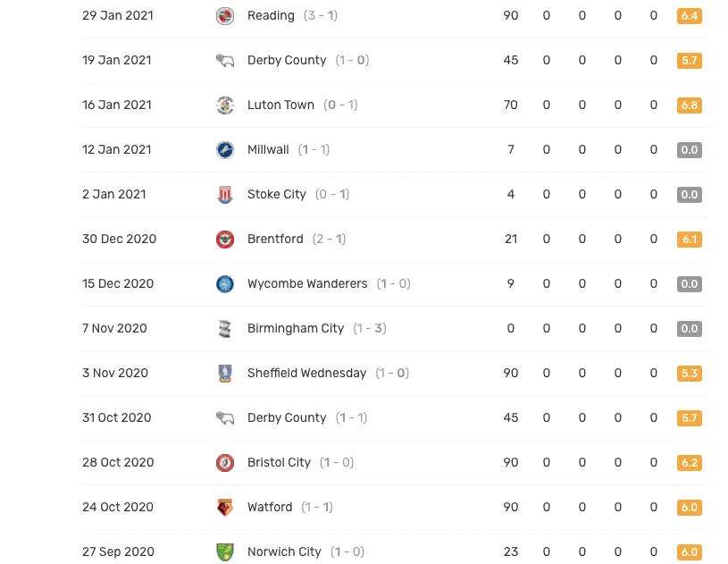Click the Luton Town club crest
Image resolution: width=728 pixels, height=564 pixels.
coord(225,105)
